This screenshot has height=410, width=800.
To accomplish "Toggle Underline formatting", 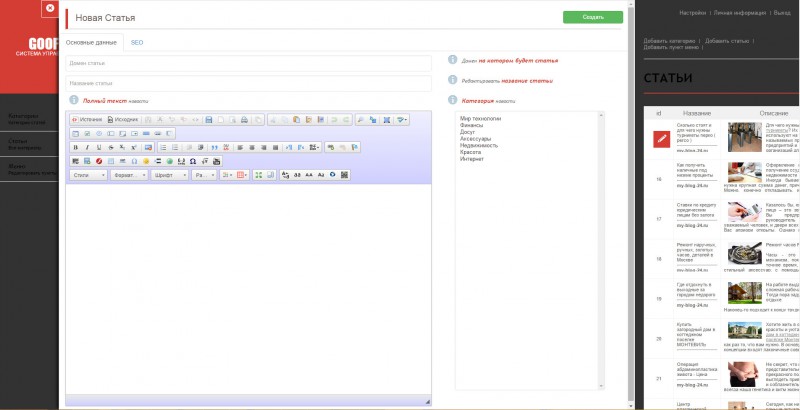I will [99, 147].
